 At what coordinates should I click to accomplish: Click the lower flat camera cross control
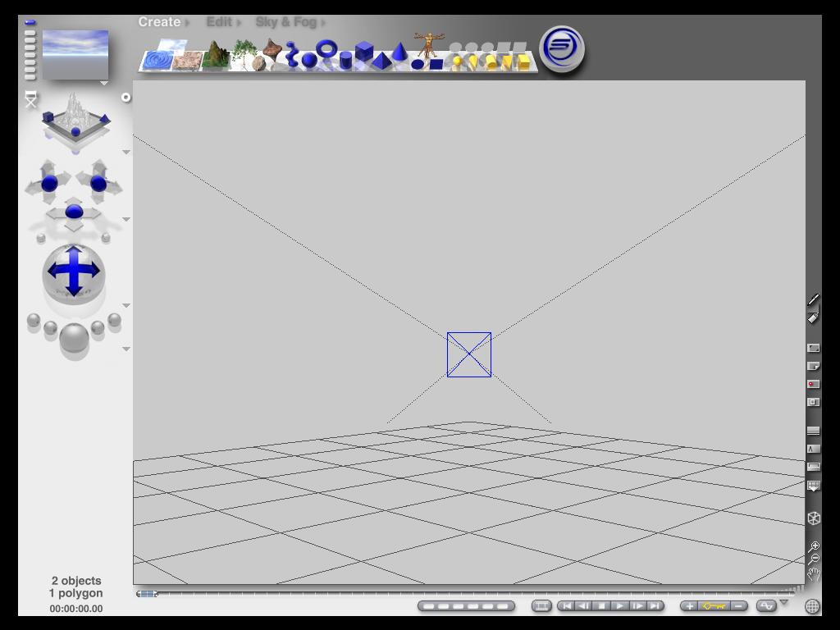tap(74, 212)
